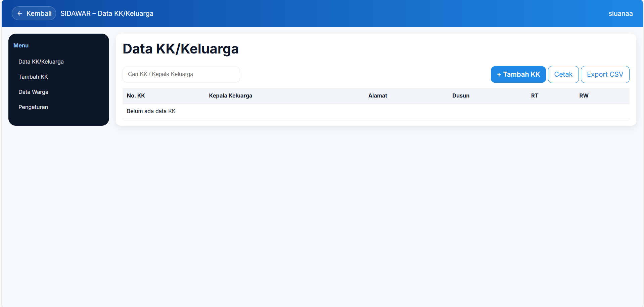Click the Belum ada data KK empty row
Image resolution: width=644 pixels, height=307 pixels.
(x=151, y=111)
